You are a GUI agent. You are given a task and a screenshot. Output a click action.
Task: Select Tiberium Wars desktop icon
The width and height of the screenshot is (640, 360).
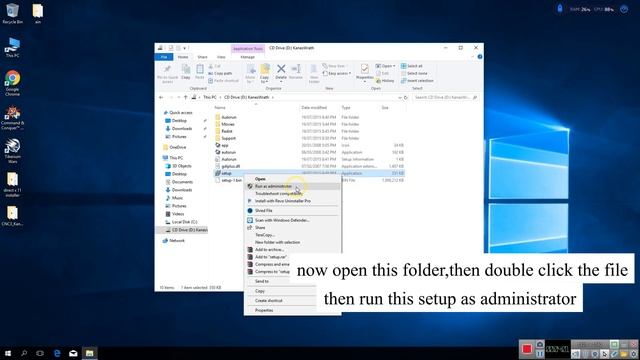12,151
